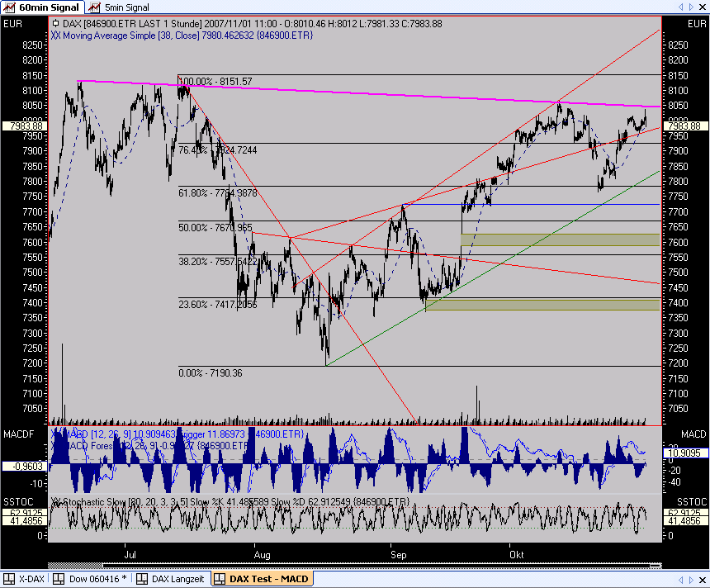Click the 76.40% Fibonacci level label

pyautogui.click(x=217, y=150)
